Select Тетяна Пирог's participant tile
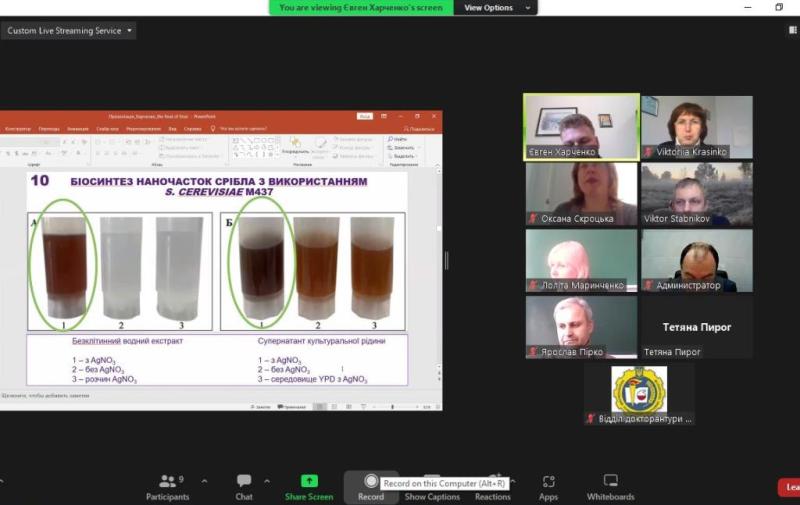The width and height of the screenshot is (800, 505). [697, 327]
